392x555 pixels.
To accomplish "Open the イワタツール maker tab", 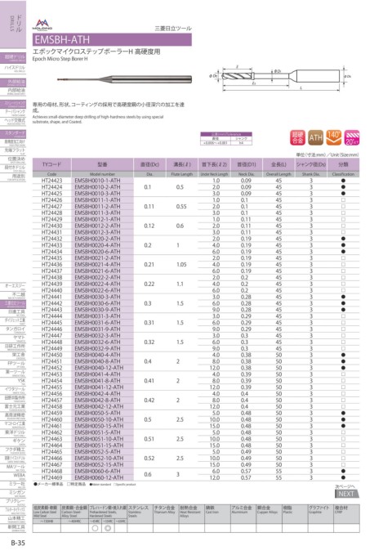I will point(13,390).
